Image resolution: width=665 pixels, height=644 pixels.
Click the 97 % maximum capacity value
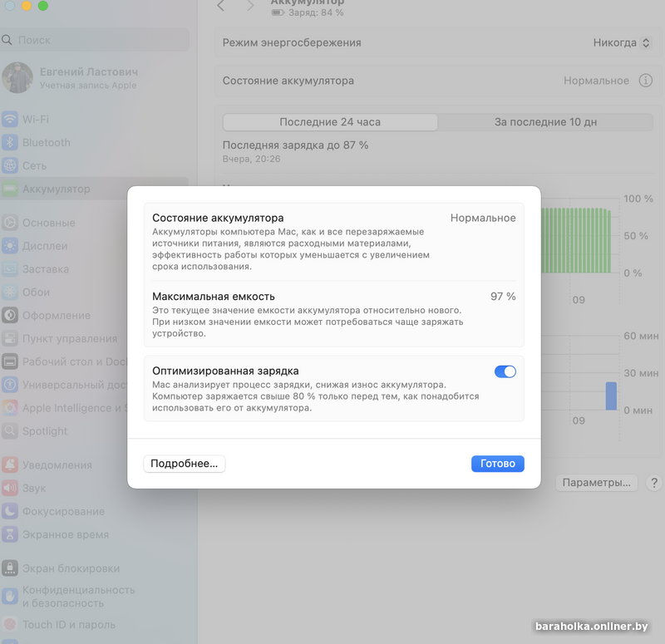[x=503, y=297]
